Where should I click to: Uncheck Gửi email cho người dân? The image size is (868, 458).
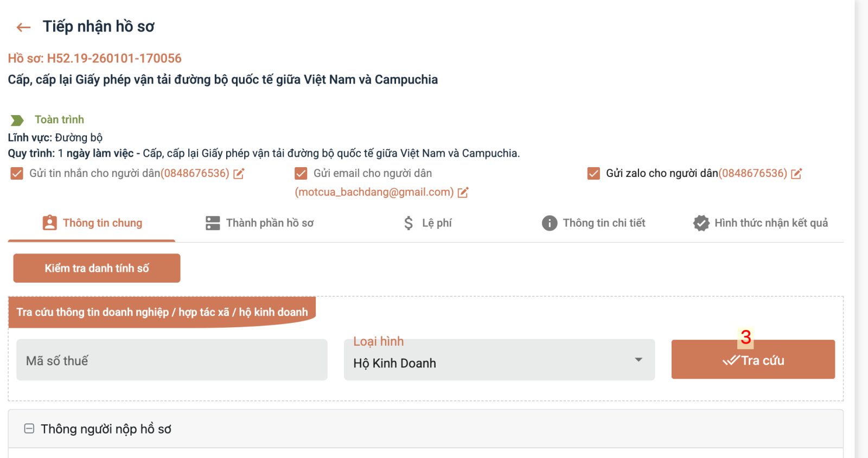[301, 174]
